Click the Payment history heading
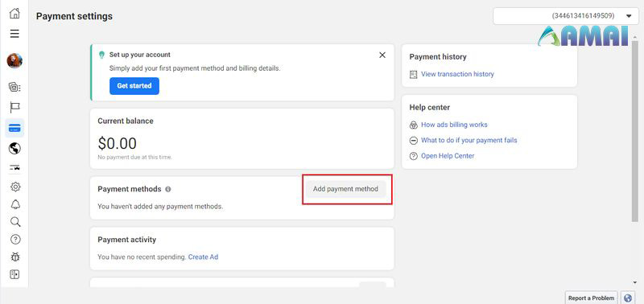This screenshot has height=304, width=644. point(438,57)
